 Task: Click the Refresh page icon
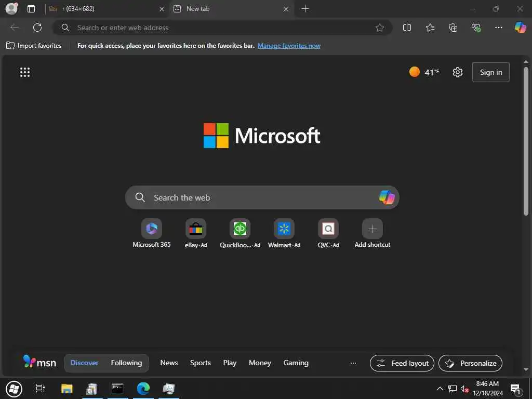(x=37, y=28)
